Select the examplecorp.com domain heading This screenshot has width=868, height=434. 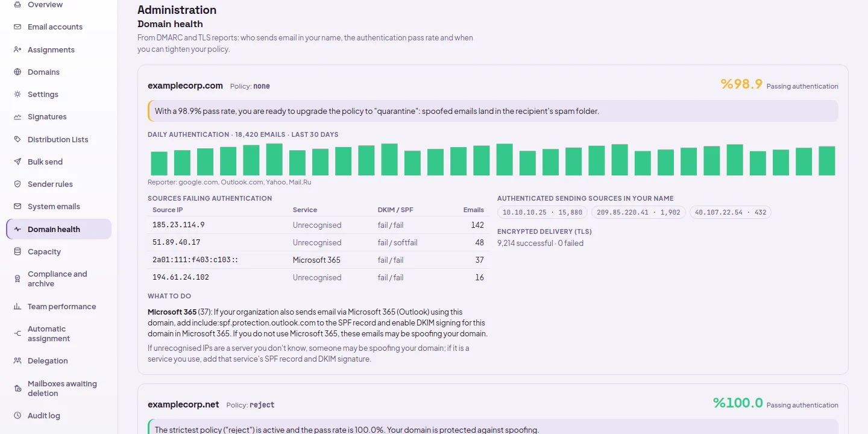point(185,86)
